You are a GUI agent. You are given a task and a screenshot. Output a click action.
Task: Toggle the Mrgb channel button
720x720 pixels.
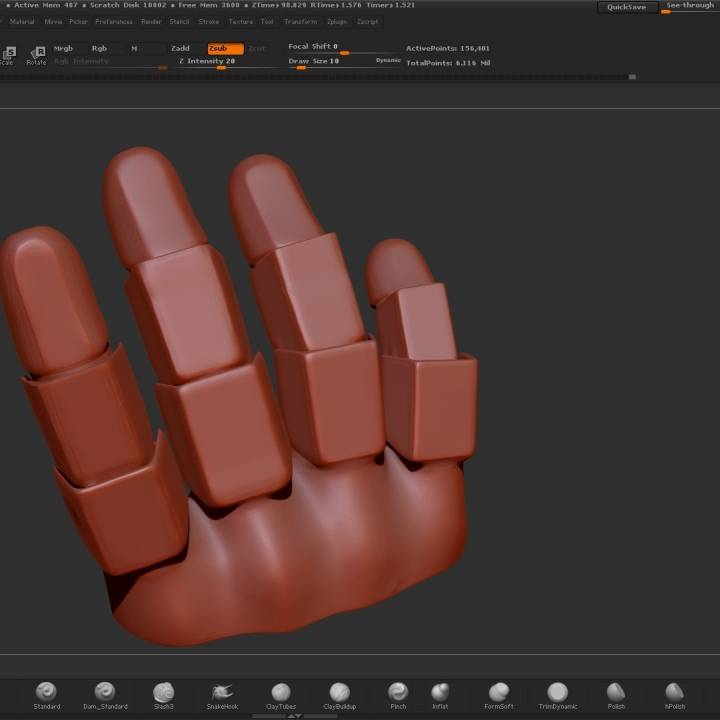(64, 48)
